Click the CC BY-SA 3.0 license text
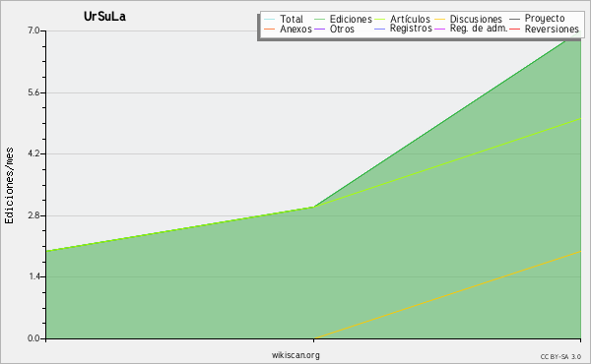The width and height of the screenshot is (591, 364). coord(560,357)
